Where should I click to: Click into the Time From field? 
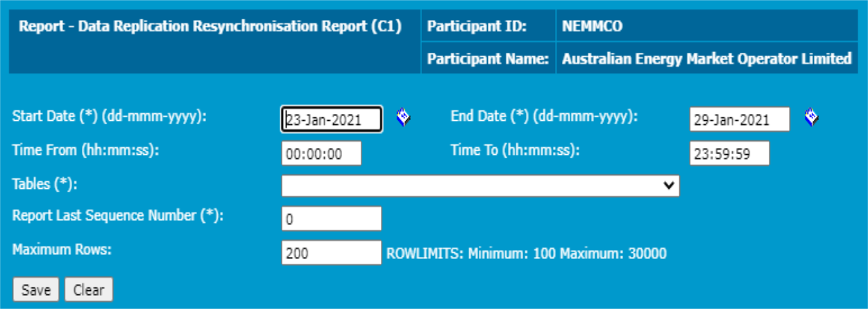pos(321,153)
